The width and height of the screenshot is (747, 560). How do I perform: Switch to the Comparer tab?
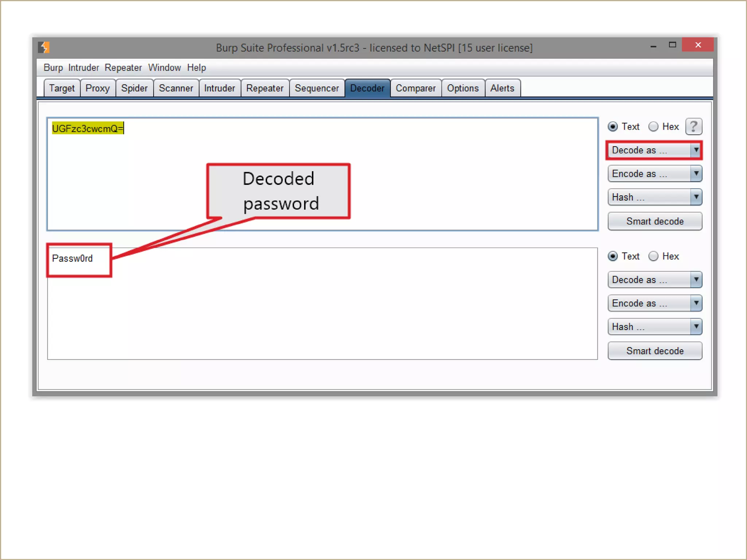pyautogui.click(x=416, y=88)
